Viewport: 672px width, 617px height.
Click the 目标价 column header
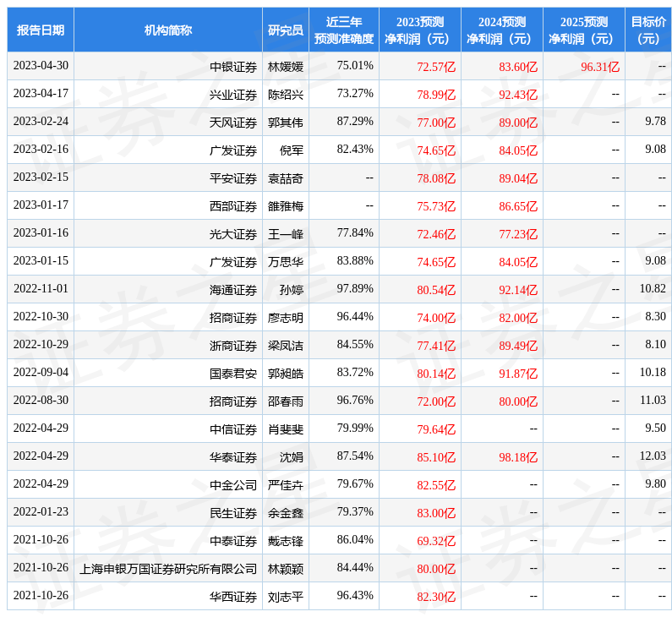[x=648, y=30]
